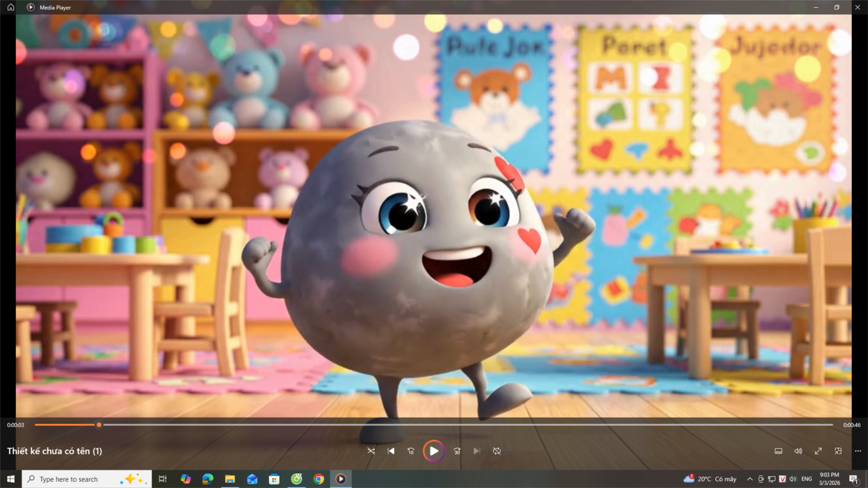The image size is (868, 488).
Task: Open the more options menu
Action: pos(858,451)
